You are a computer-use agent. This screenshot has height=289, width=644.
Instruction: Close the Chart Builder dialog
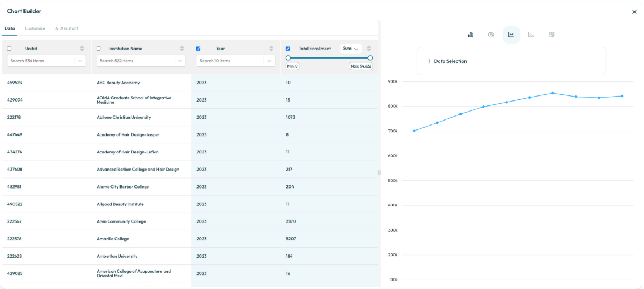click(634, 12)
